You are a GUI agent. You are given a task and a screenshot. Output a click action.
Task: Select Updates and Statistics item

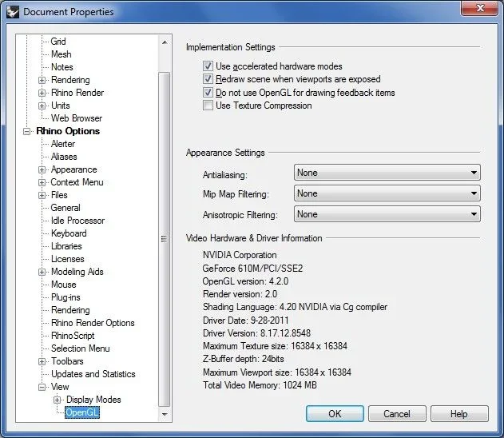[x=93, y=374]
